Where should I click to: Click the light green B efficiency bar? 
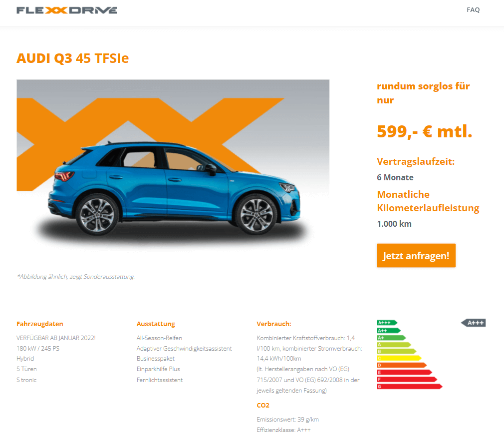[396, 351]
